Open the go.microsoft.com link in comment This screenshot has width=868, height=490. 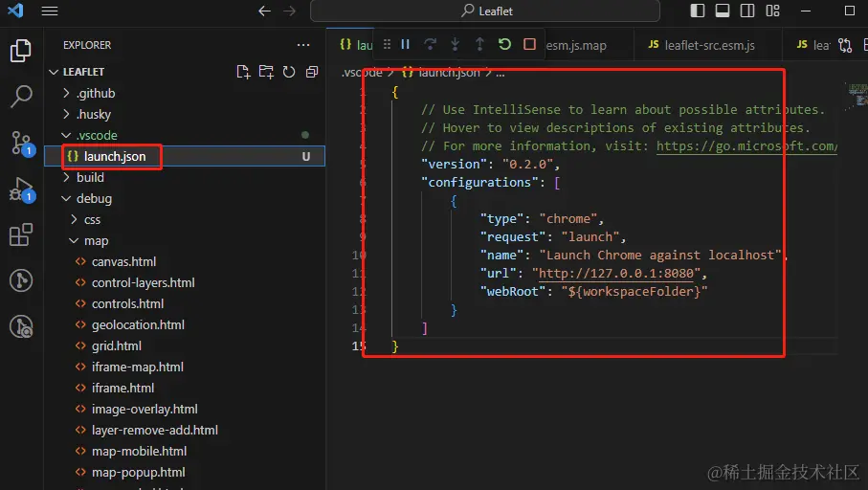coord(746,145)
